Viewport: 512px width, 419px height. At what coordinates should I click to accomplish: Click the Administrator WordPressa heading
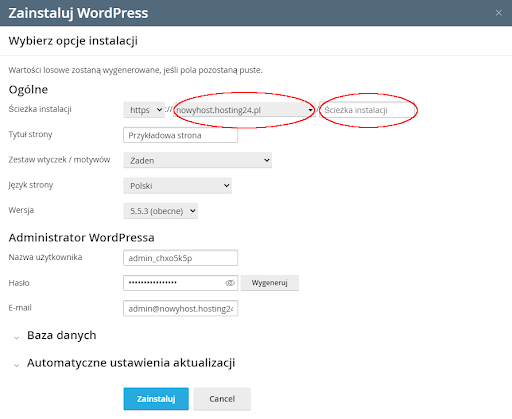coord(82,238)
